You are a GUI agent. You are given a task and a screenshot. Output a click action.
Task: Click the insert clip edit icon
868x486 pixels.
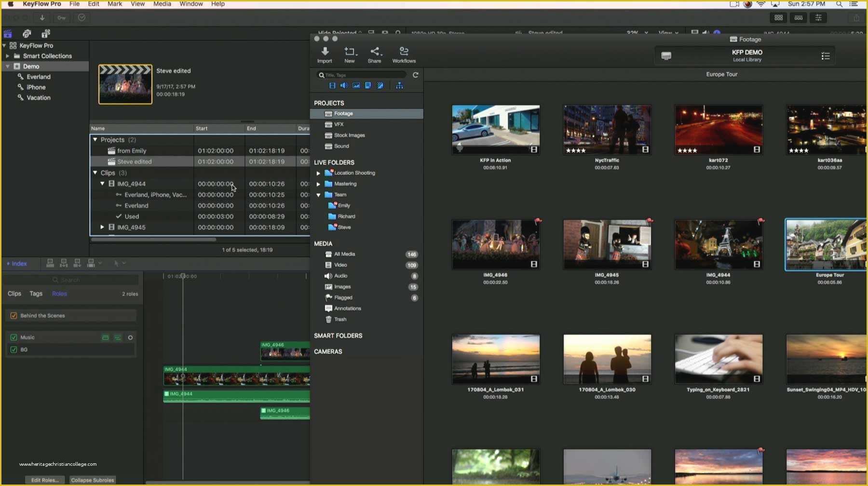[x=64, y=263]
